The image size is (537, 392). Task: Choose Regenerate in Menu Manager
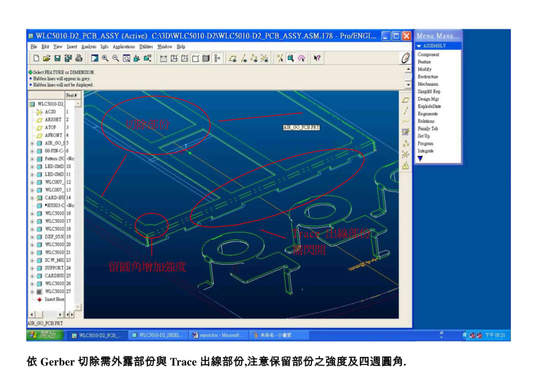427,114
